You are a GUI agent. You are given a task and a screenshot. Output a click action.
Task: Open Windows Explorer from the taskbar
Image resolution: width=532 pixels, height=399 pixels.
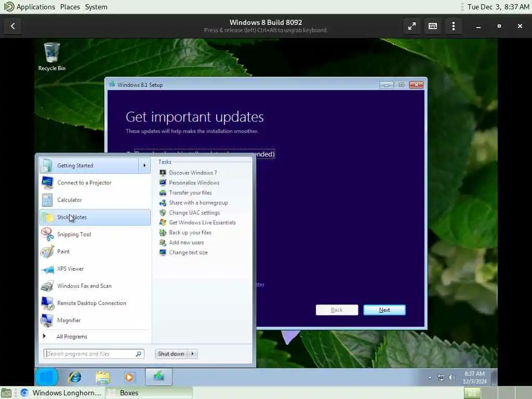102,377
